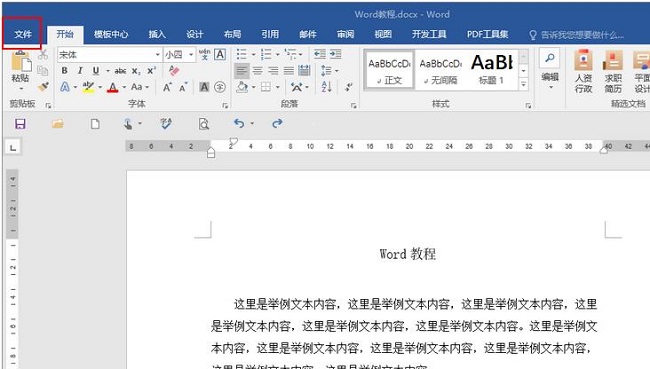
Task: Apply the 正文 style
Action: click(x=389, y=70)
